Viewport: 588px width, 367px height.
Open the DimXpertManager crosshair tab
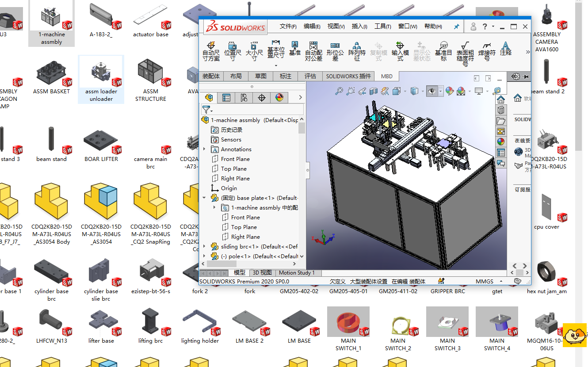261,98
